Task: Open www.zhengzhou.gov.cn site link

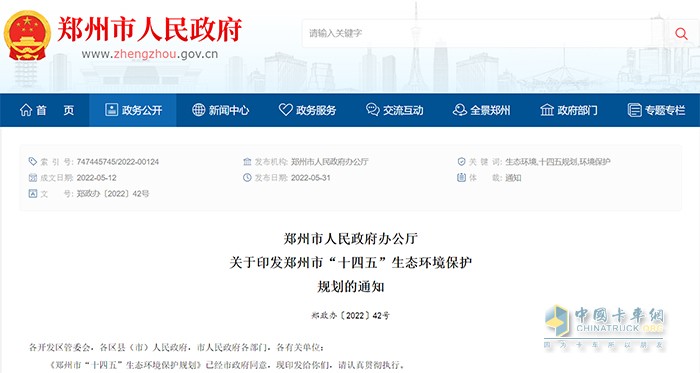Action: click(x=150, y=54)
